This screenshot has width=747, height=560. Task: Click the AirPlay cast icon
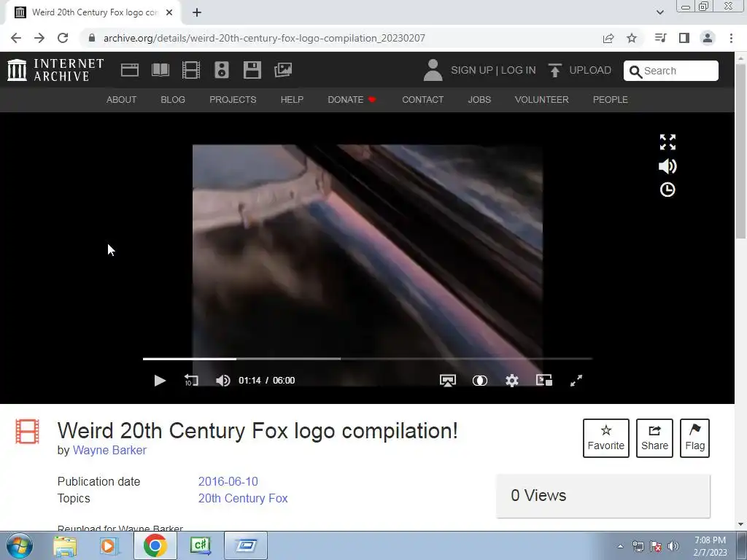[x=447, y=381]
